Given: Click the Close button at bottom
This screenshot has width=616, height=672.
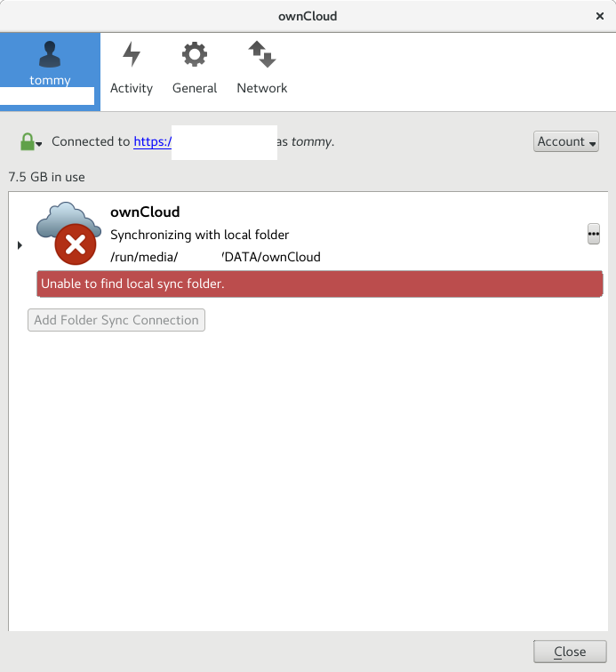Looking at the screenshot, I should (x=570, y=652).
